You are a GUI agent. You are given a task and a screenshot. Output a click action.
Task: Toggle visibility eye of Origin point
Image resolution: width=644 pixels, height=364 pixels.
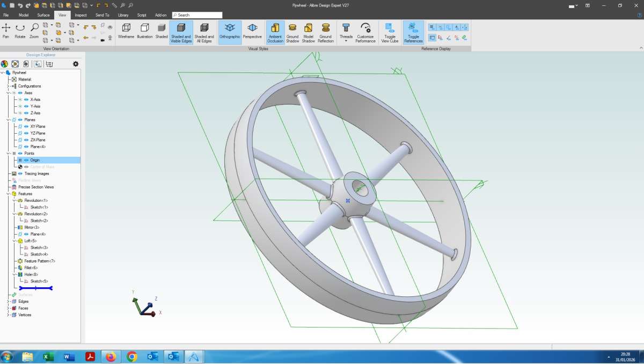pyautogui.click(x=26, y=160)
